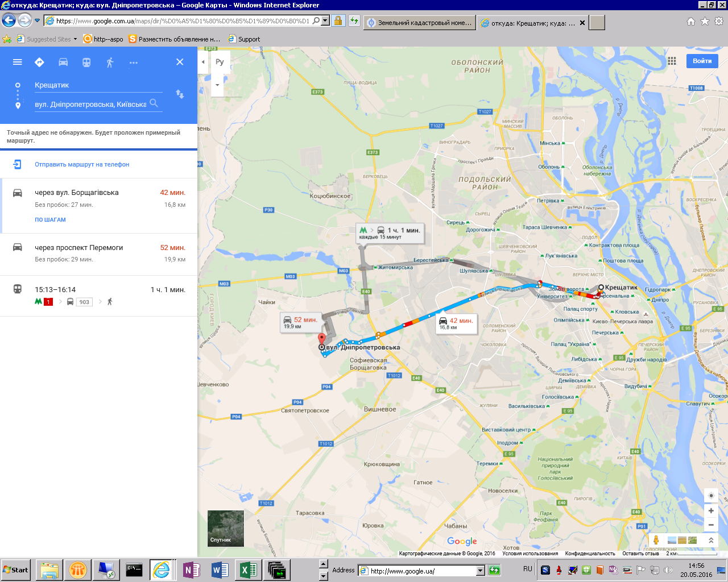Open IE favorites star
This screenshot has width=728, height=582.
tap(705, 21)
